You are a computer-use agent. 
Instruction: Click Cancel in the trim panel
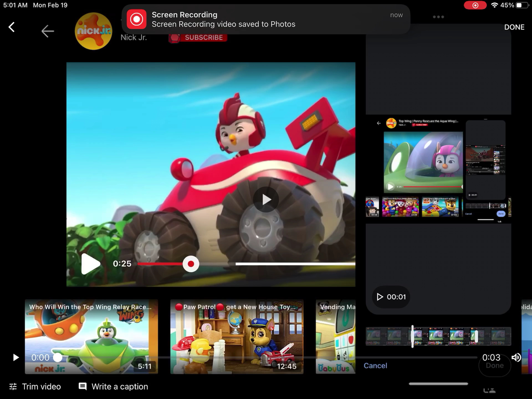[x=375, y=365]
